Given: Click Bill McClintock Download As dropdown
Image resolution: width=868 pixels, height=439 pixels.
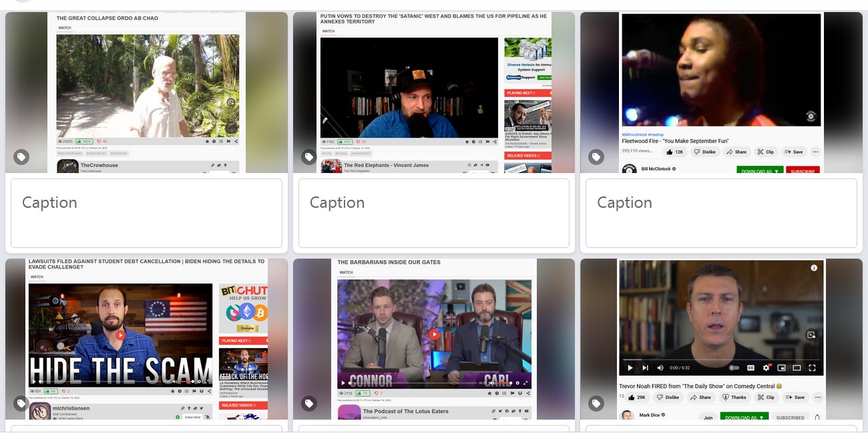Looking at the screenshot, I should pos(760,170).
